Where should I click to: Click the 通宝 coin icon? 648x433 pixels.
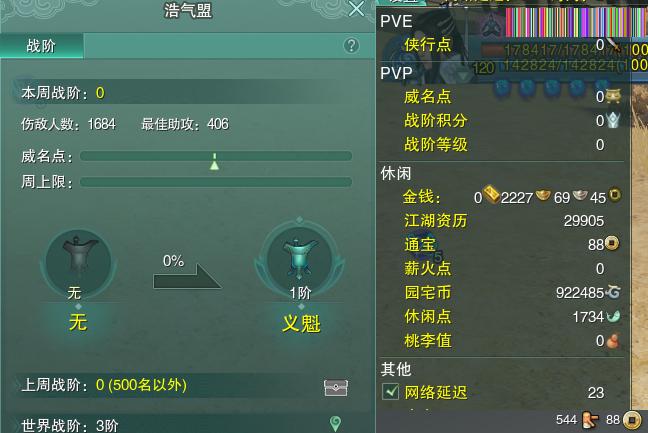tap(612, 243)
